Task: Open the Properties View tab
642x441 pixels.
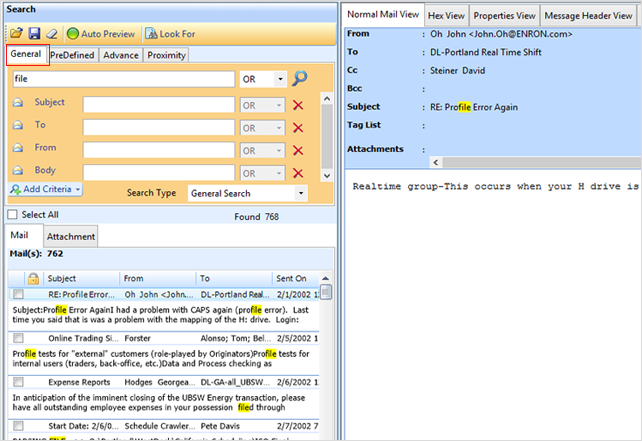Action: [x=504, y=16]
